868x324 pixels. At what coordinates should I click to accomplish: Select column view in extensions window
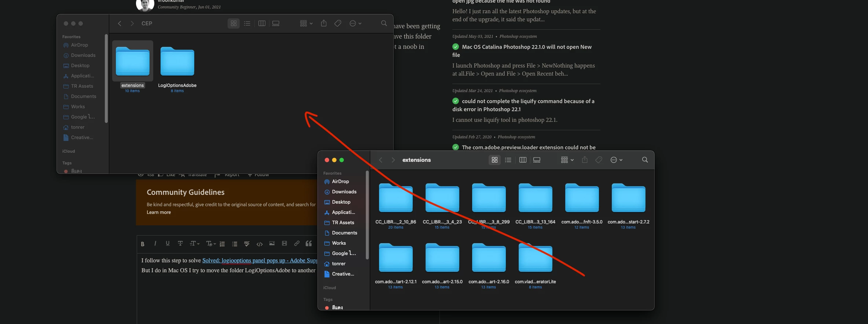[523, 160]
